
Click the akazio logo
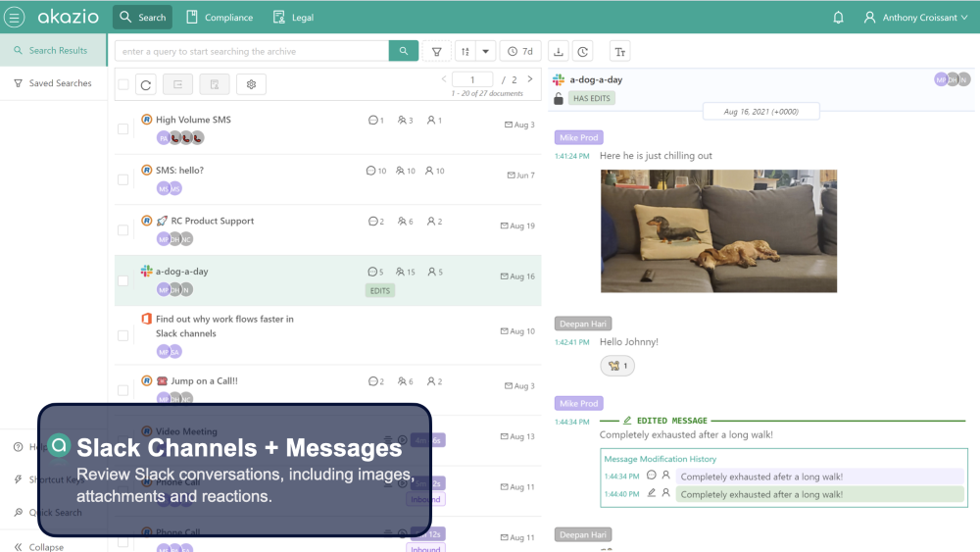pos(69,17)
